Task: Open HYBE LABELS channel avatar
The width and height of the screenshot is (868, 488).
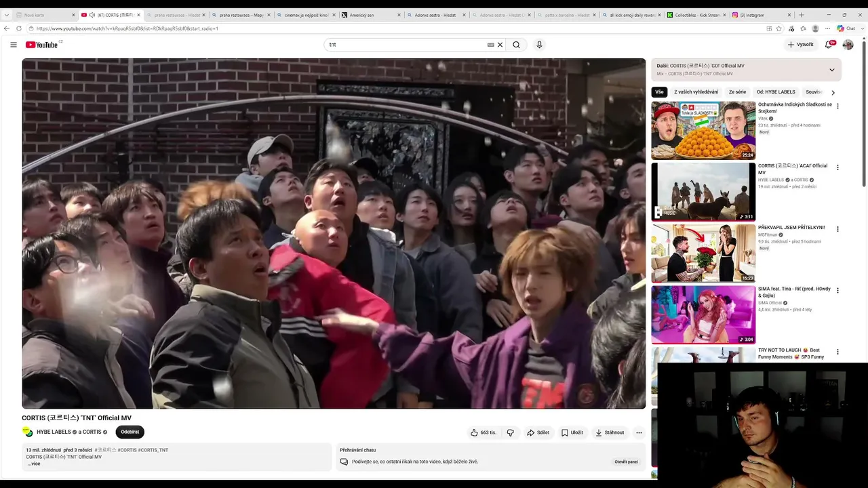Action: tap(28, 432)
